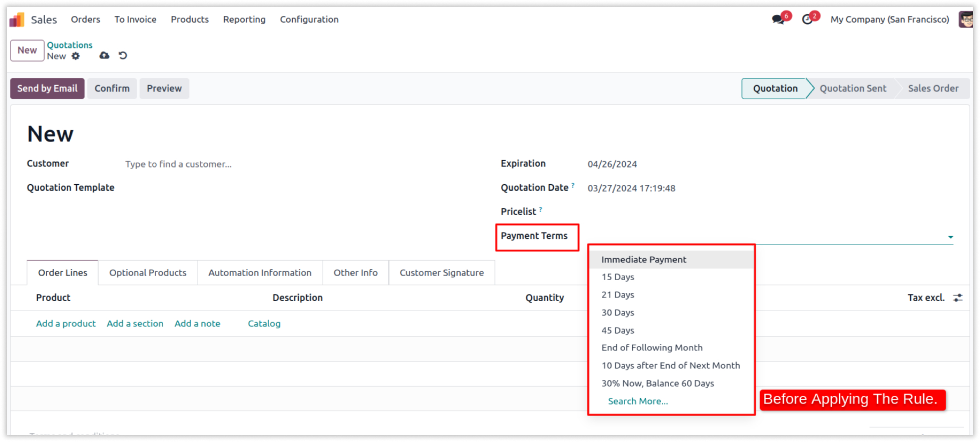Choose 45 Days payment term

tap(671, 330)
